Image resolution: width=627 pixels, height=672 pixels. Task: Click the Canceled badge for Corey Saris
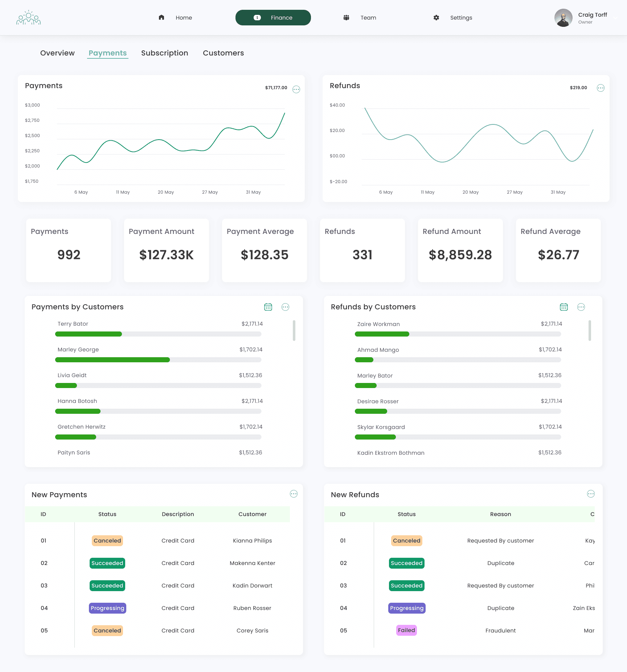pyautogui.click(x=107, y=631)
